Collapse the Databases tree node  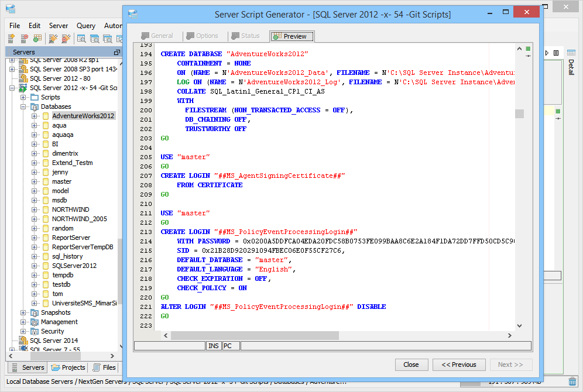23,106
